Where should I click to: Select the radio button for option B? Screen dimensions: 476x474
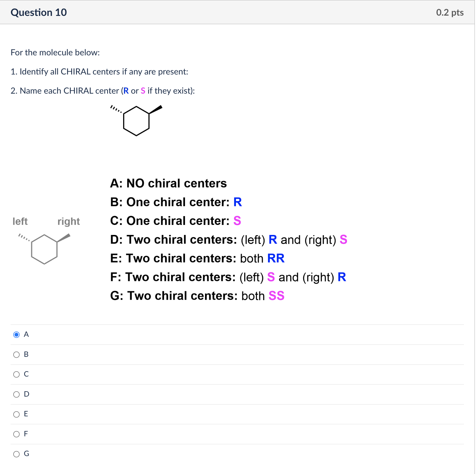click(x=17, y=355)
